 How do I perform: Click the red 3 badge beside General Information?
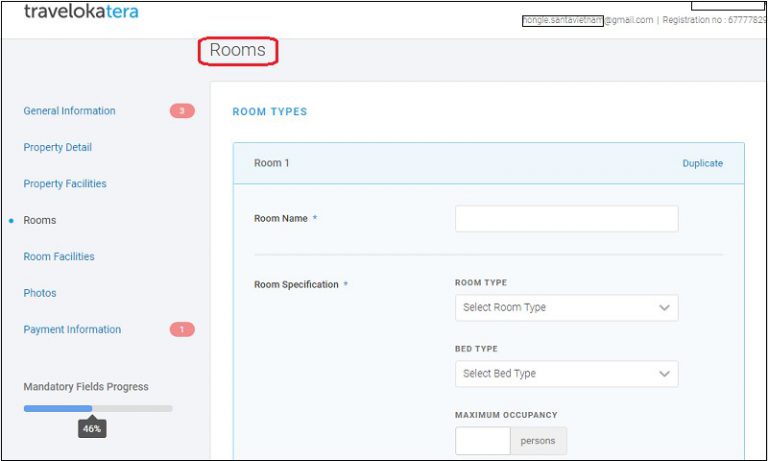[182, 111]
